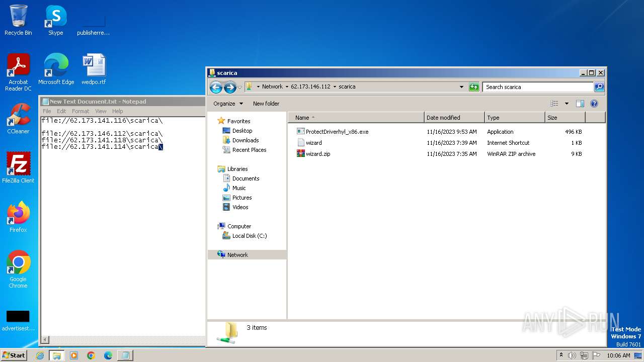The width and height of the screenshot is (644, 362).
Task: Click the Start button
Action: [x=14, y=355]
